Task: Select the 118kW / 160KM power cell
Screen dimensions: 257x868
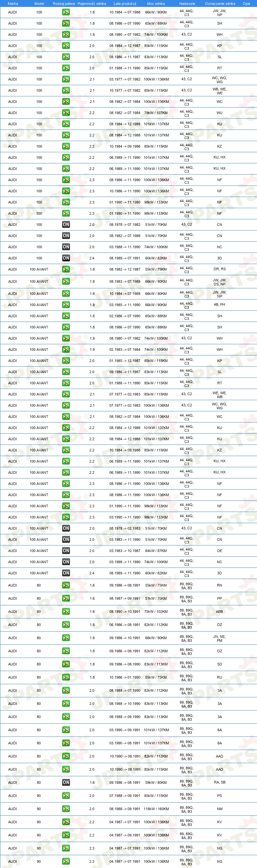Action: pyautogui.click(x=156, y=809)
